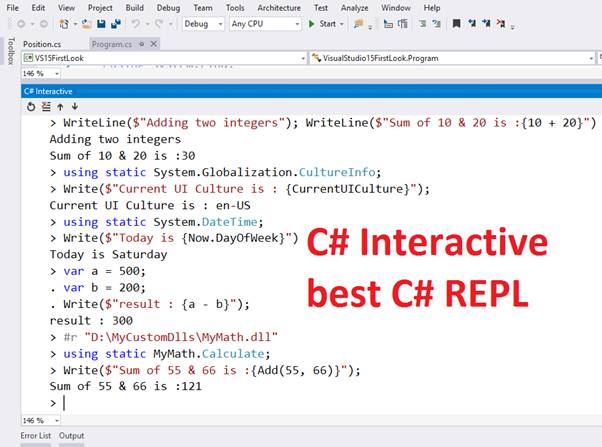Click the C# Interactive title bar
Viewport: 602px width, 447px height.
311,91
